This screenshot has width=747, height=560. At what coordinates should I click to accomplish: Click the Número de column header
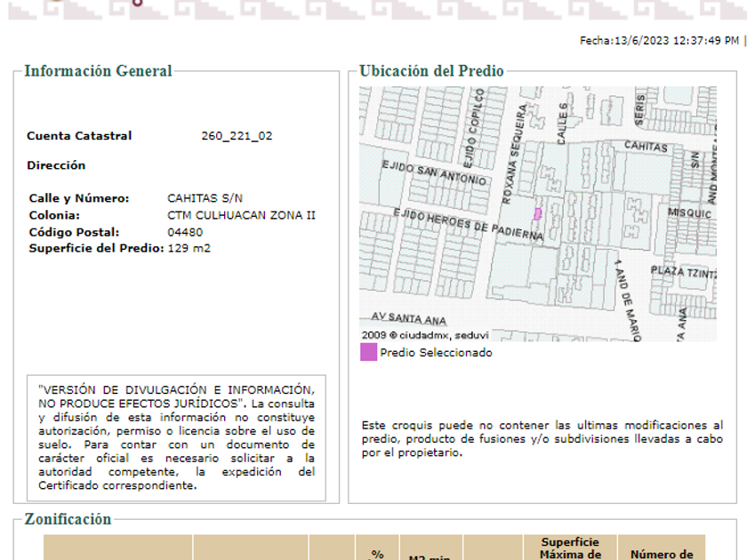[661, 555]
